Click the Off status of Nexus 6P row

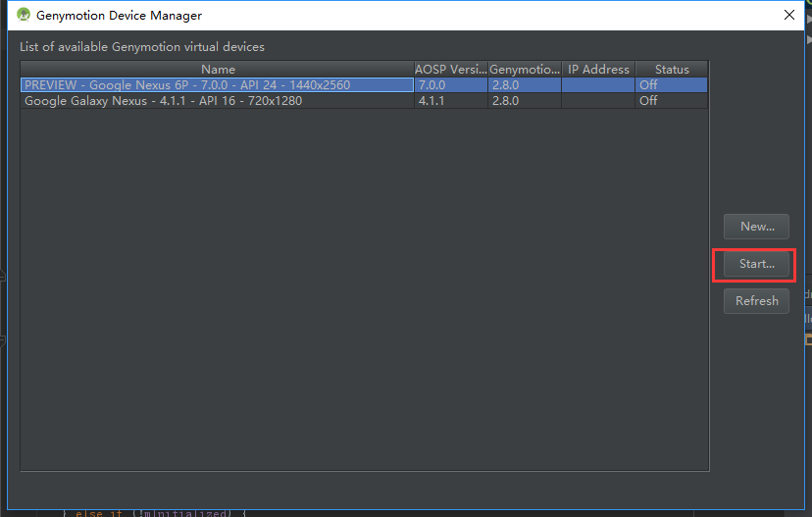click(671, 85)
